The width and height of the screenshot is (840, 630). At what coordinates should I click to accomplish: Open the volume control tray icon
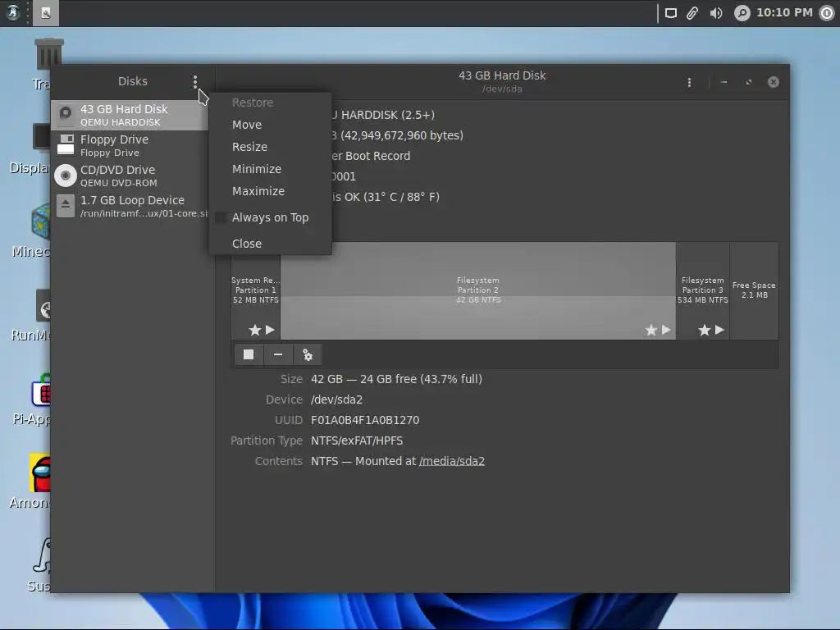pos(716,13)
